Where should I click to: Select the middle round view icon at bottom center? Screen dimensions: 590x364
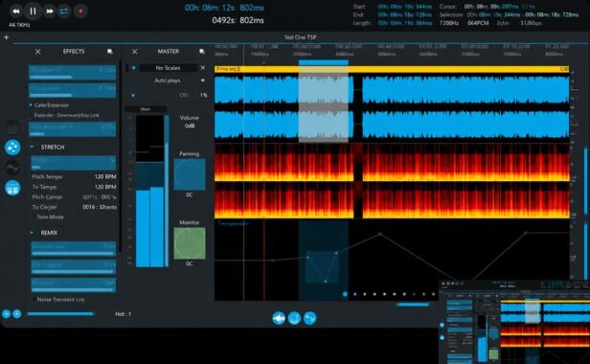tap(294, 318)
